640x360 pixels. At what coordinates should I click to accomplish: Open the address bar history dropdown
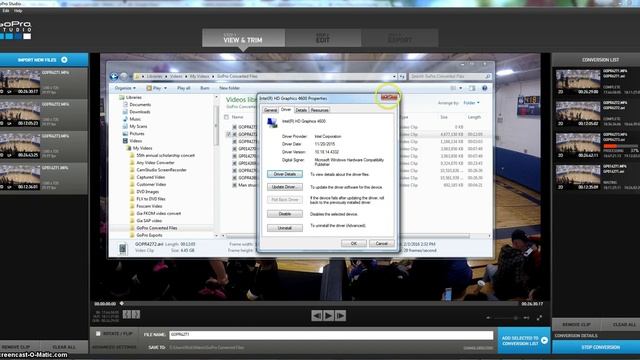(394, 76)
